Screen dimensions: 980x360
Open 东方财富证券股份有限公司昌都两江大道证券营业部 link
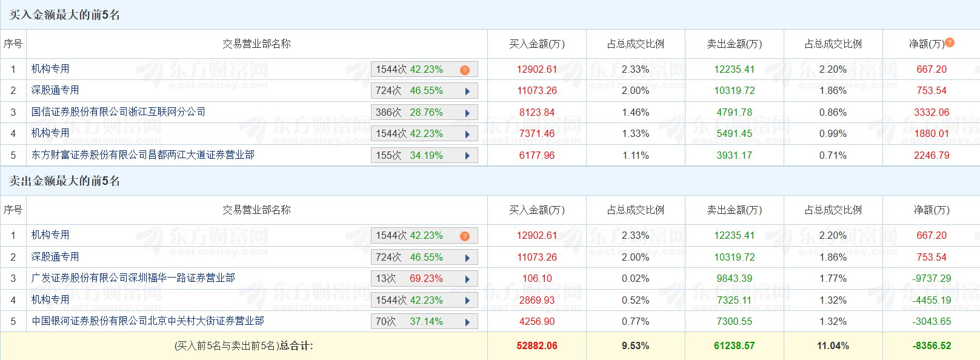point(143,155)
